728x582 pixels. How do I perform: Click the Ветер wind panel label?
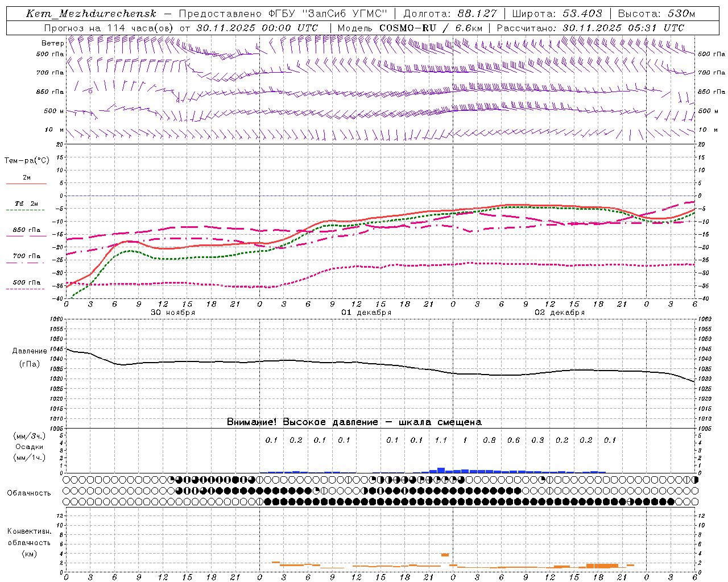tap(53, 43)
